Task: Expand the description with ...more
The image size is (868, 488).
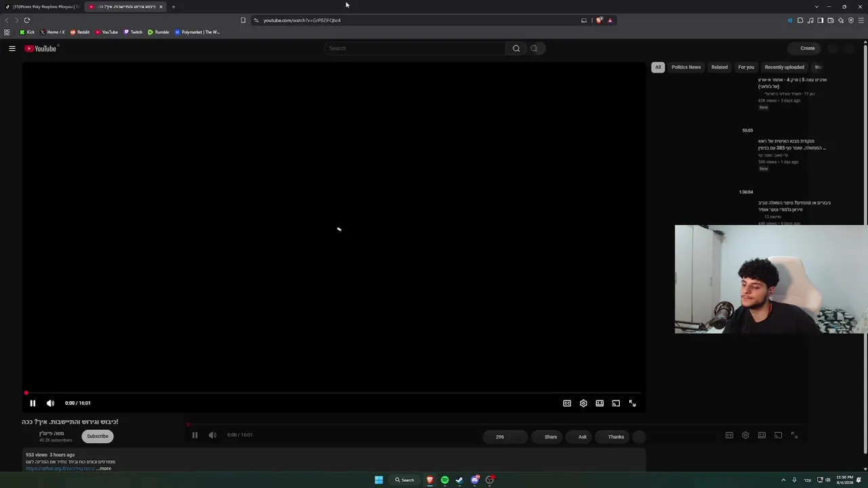Action: tap(104, 468)
